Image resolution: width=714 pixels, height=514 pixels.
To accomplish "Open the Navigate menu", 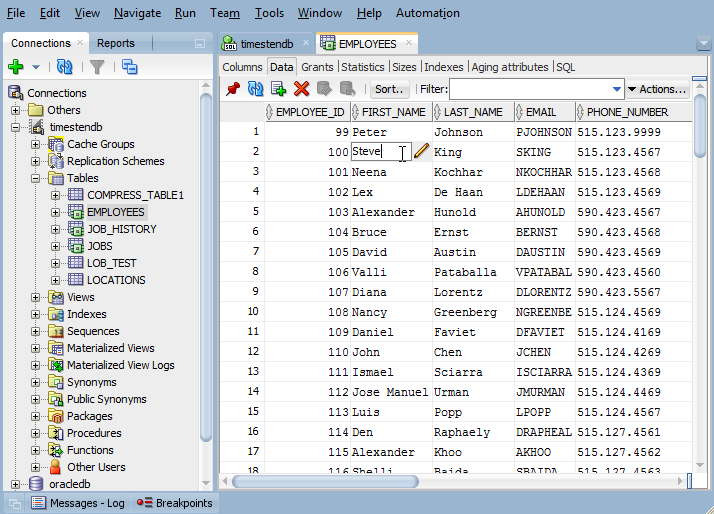I will click(137, 13).
